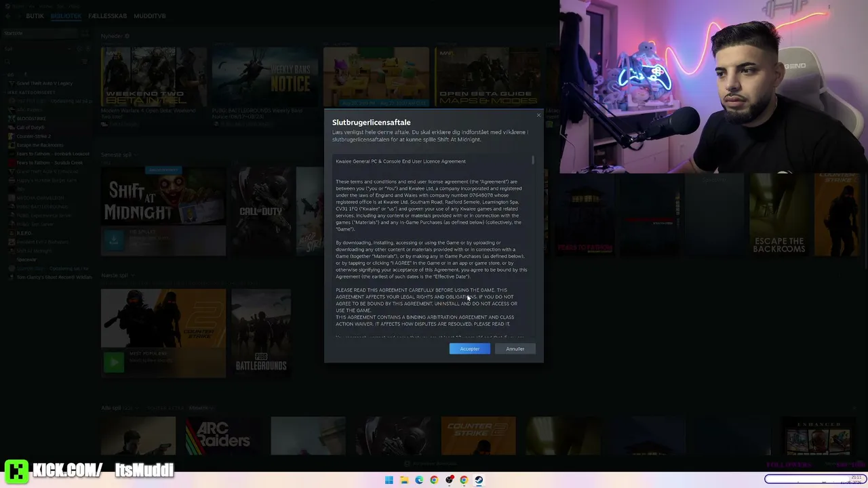Click the green play button under Counter-Strike 2
The height and width of the screenshot is (488, 868).
pos(114,363)
